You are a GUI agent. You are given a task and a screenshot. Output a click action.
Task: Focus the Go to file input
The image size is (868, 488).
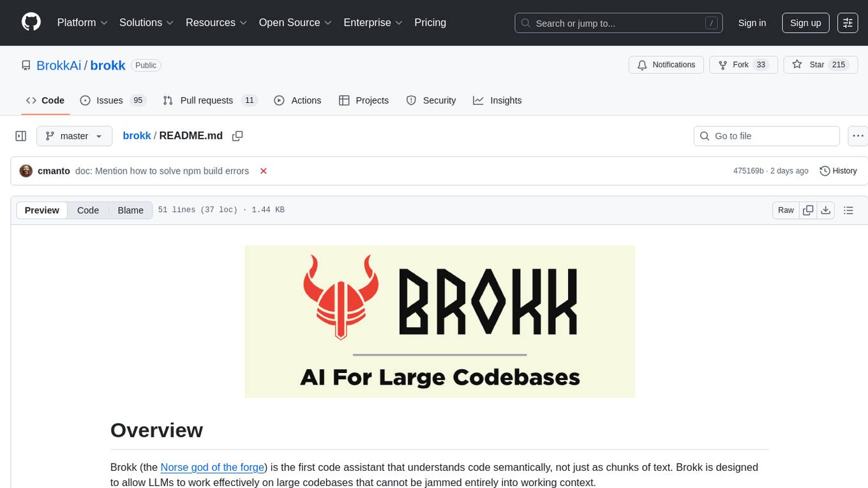[767, 136]
